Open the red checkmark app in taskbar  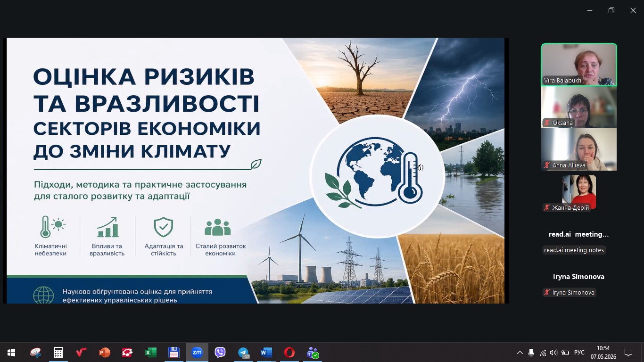(x=82, y=353)
